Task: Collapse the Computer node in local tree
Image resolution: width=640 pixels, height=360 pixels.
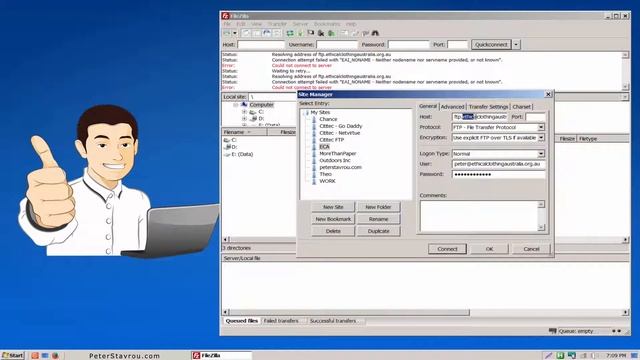Action: (236, 105)
